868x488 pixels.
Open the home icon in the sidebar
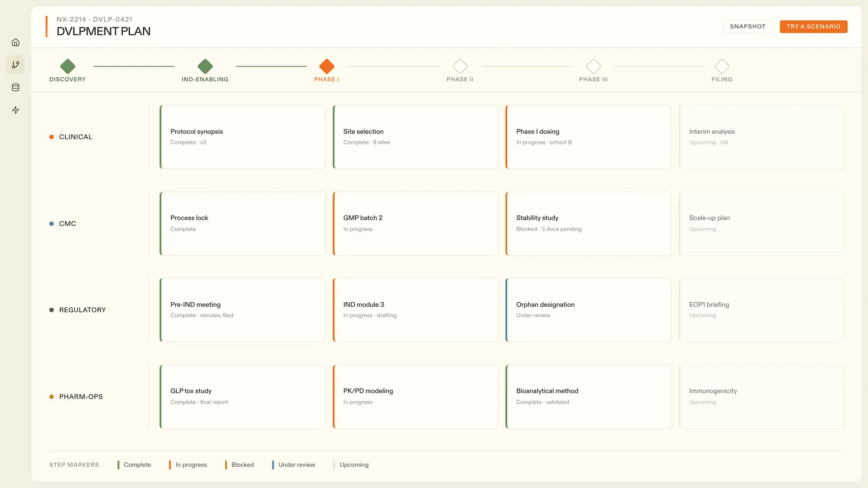click(15, 42)
